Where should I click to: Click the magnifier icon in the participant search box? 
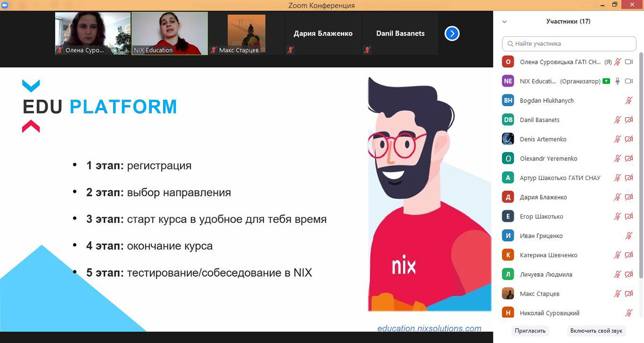coord(510,44)
